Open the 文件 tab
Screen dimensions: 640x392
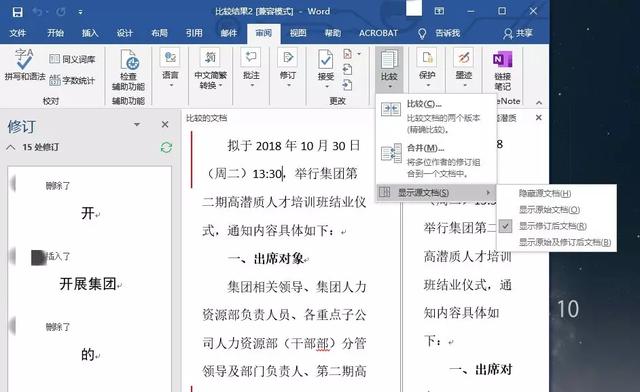[18, 33]
